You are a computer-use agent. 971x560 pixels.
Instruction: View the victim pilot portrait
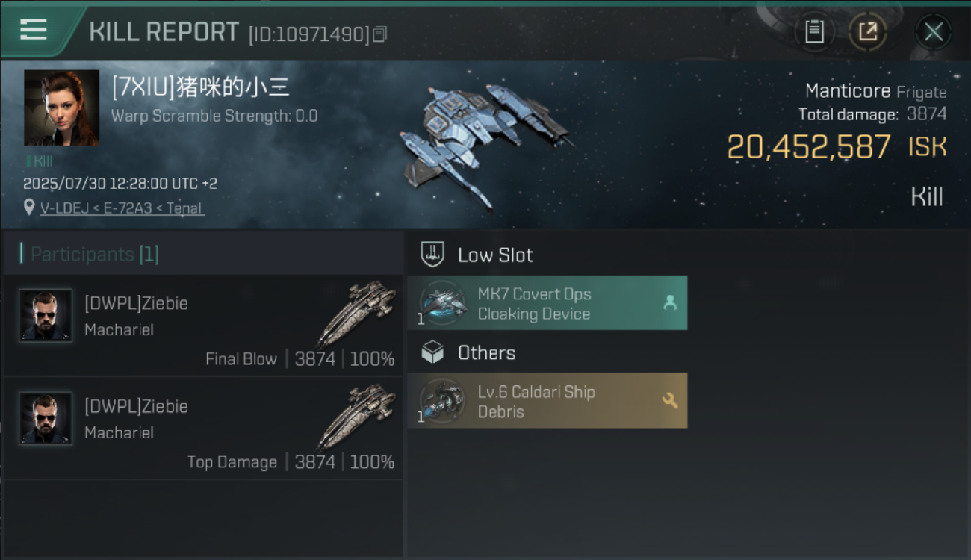point(61,108)
